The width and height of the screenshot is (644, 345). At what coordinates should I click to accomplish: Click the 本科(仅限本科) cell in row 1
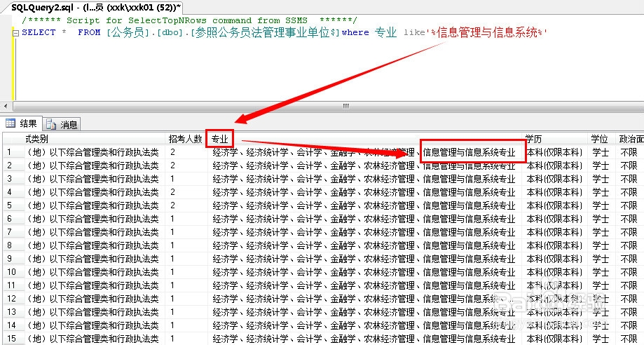pyautogui.click(x=555, y=152)
